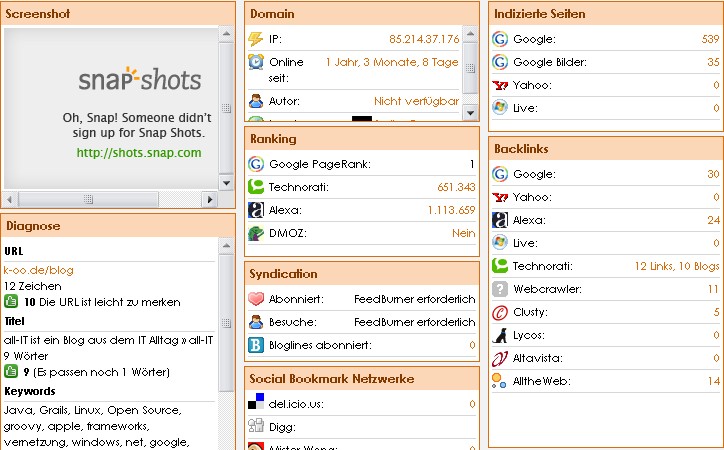Click the Clusty icon
Image resolution: width=724 pixels, height=450 pixels.
coord(500,312)
